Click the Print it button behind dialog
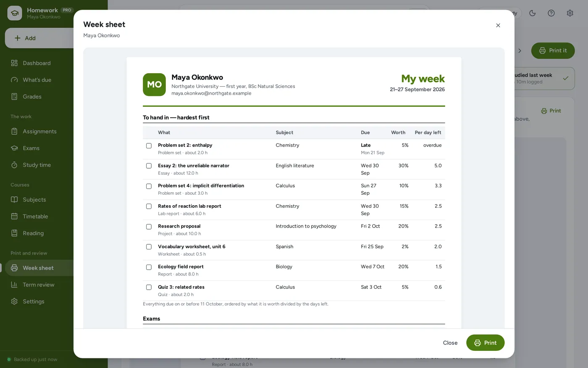This screenshot has width=588, height=368. [x=553, y=50]
